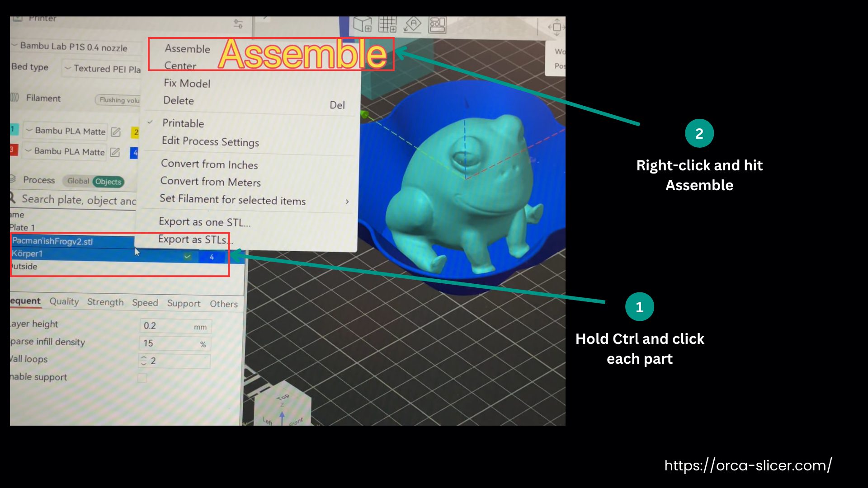Open the Speed tab
Image resolution: width=868 pixels, height=488 pixels.
point(145,303)
